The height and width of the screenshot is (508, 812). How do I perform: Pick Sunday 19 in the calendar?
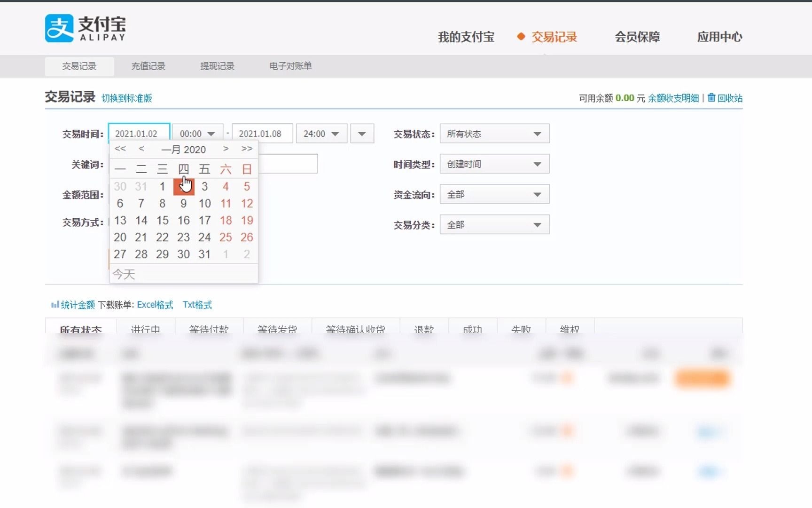247,220
